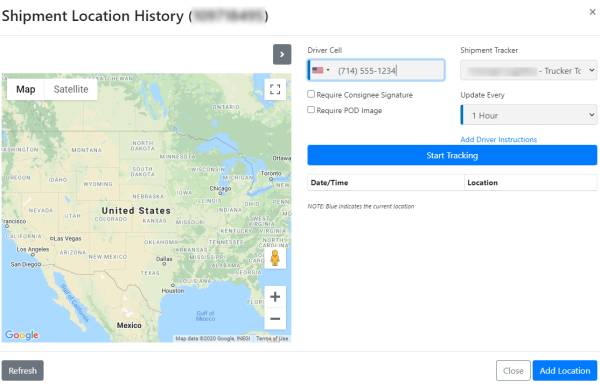The width and height of the screenshot is (600, 385).
Task: Click the Street View pegman icon
Action: click(x=275, y=258)
